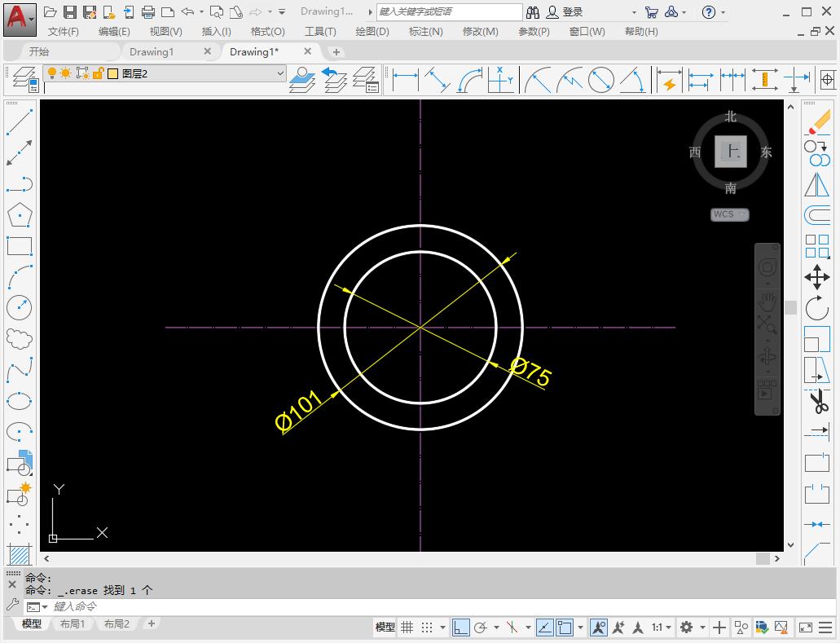Click the yellow layer color swatch
Image resolution: width=840 pixels, height=643 pixels.
click(113, 73)
